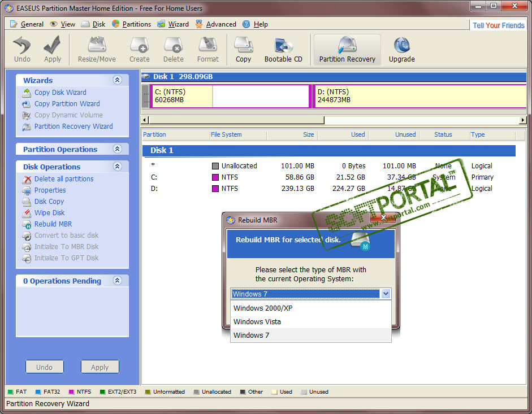The image size is (532, 414).
Task: Open the Wizard menu
Action: [x=173, y=24]
